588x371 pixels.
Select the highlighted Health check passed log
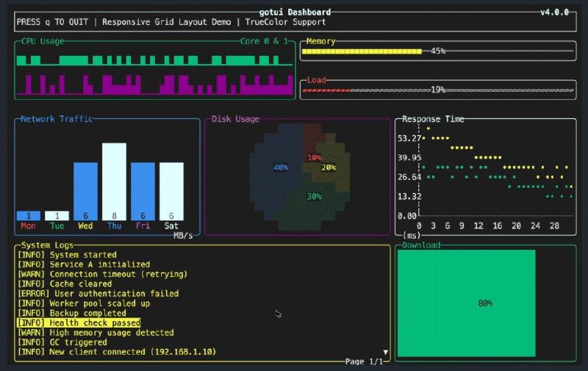pos(79,323)
